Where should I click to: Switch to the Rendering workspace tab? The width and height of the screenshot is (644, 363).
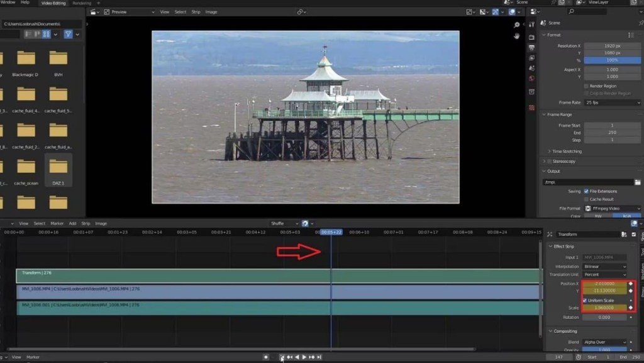click(x=82, y=3)
